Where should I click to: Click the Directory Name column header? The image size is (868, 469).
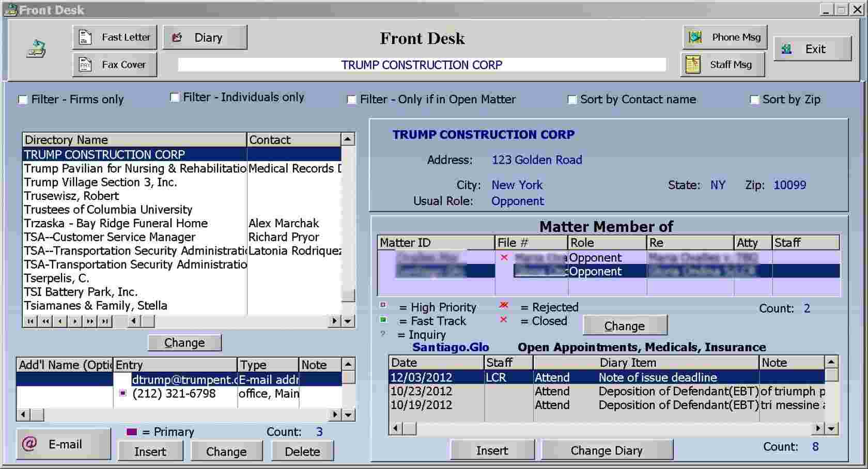click(134, 139)
